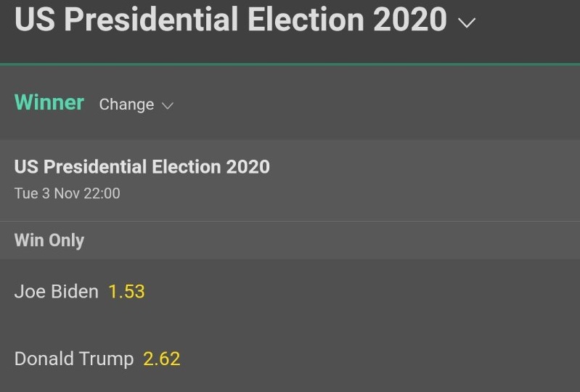Select the green Winner market label

point(49,102)
